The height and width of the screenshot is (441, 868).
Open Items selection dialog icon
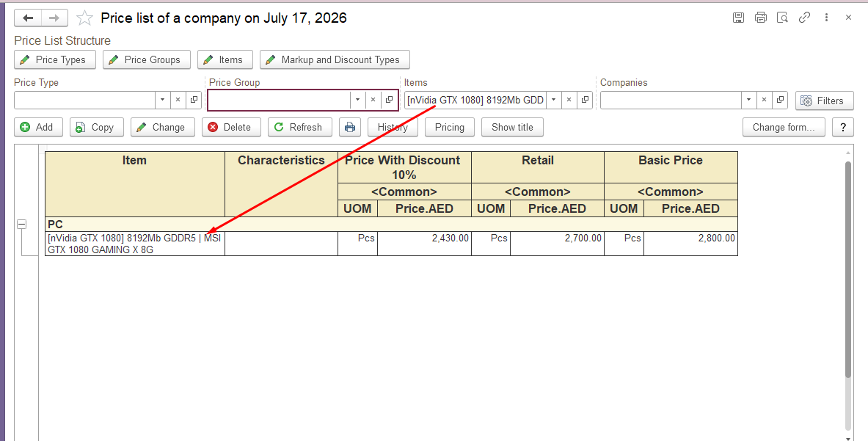click(x=585, y=100)
